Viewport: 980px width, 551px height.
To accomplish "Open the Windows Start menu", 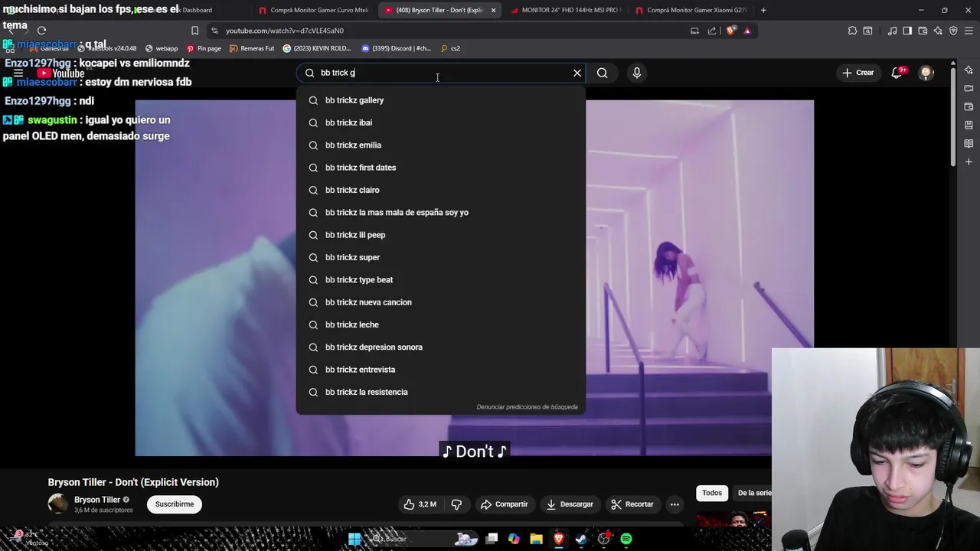I will pyautogui.click(x=354, y=539).
